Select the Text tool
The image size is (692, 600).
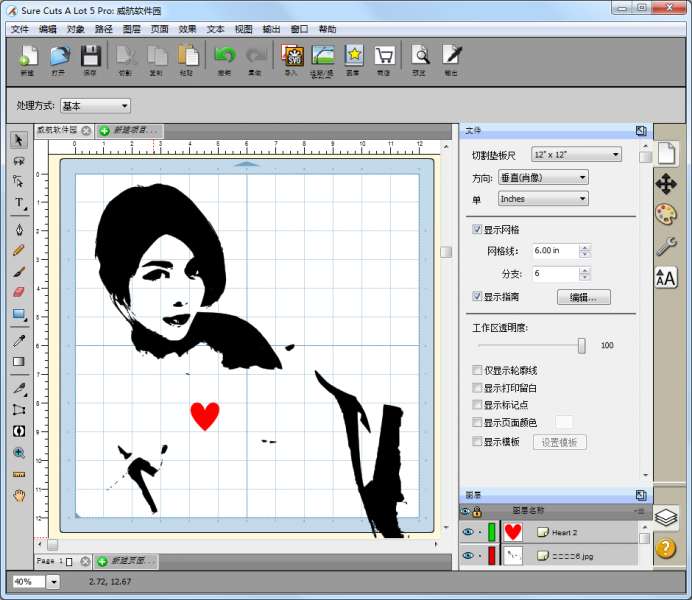pos(18,203)
